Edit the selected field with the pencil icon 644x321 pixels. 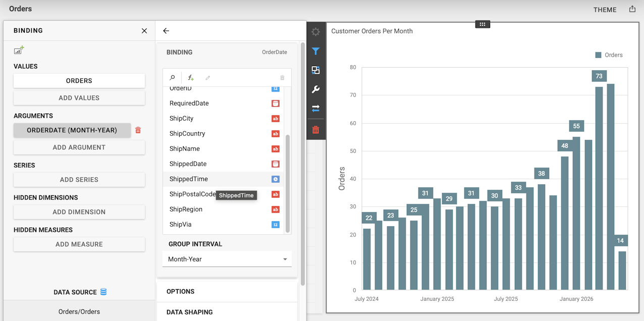[x=207, y=78]
